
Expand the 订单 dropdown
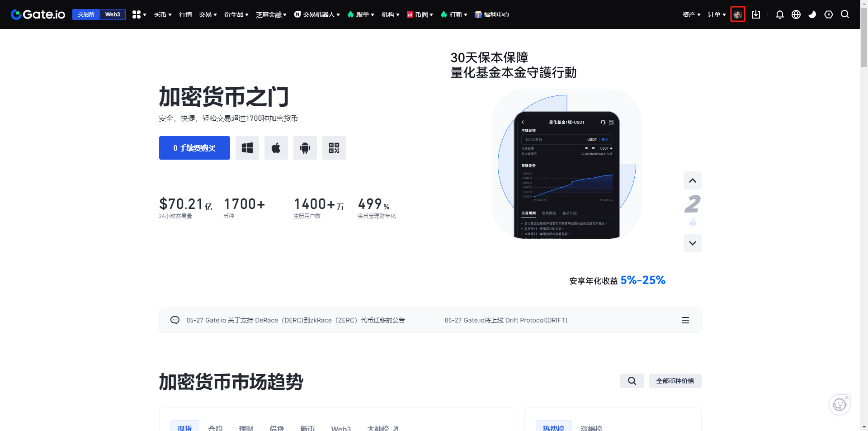(x=717, y=14)
